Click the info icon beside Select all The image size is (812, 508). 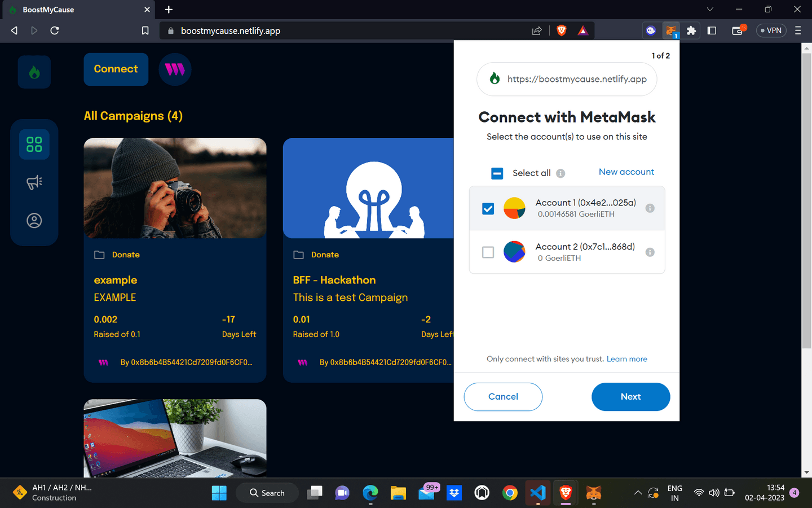(x=561, y=173)
